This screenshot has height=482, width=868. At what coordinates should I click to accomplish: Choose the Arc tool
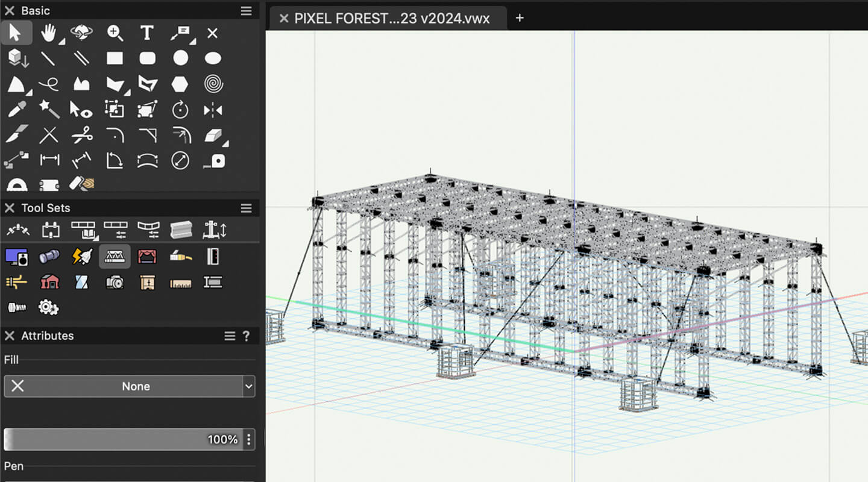point(18,84)
